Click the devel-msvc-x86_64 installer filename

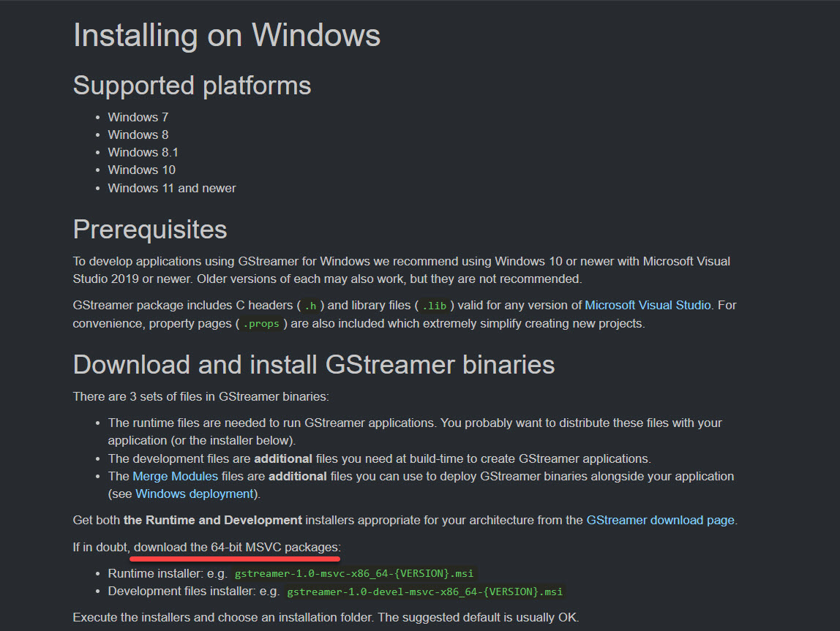point(425,592)
